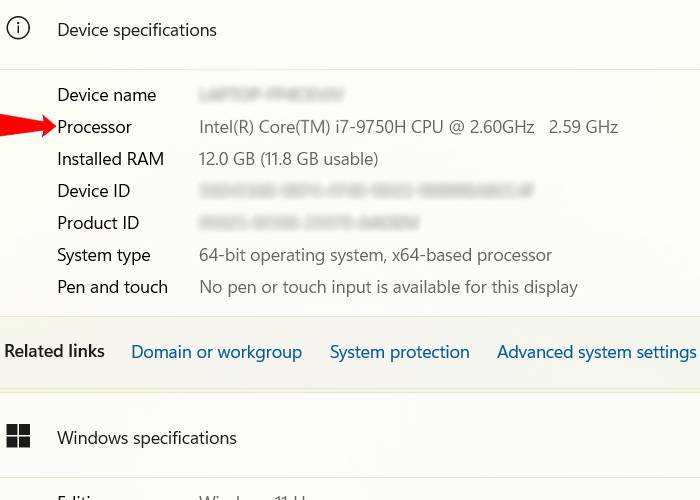Click the Installed RAM label

point(110,159)
